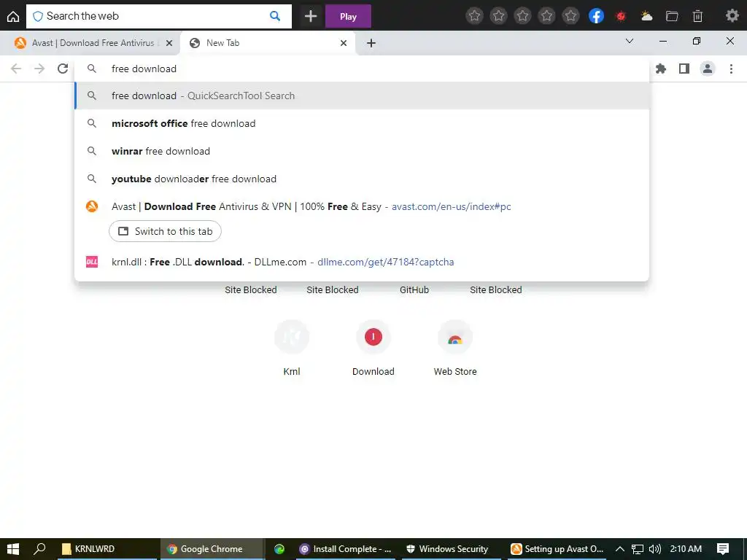Click the trash bin icon in top toolbar
This screenshot has width=747, height=560.
tap(697, 17)
